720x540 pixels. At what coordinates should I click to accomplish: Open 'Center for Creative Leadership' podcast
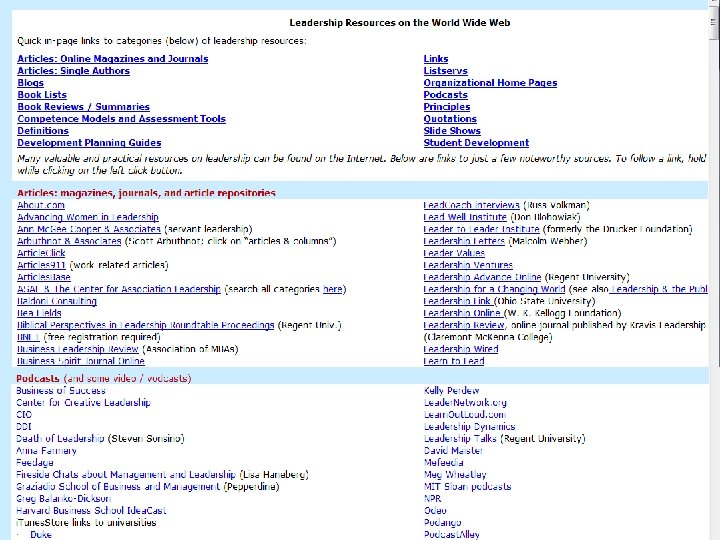83,402
